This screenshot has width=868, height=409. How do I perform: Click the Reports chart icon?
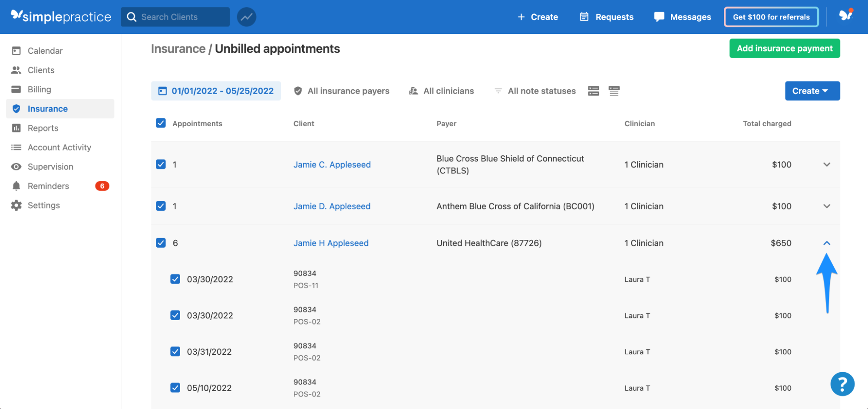pyautogui.click(x=16, y=128)
